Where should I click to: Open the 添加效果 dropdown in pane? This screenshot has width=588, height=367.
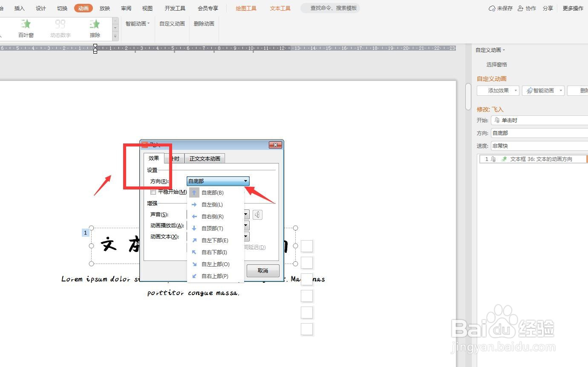tap(498, 91)
